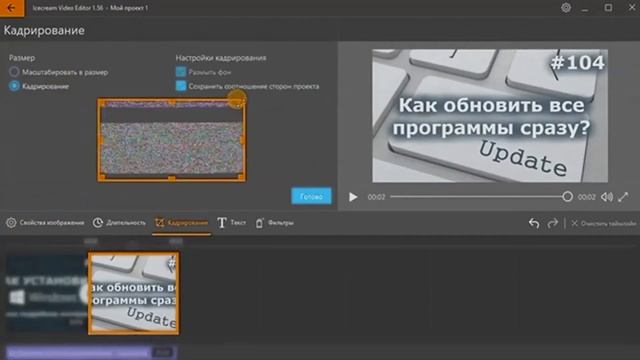Expand preview to fullscreen

(623, 197)
